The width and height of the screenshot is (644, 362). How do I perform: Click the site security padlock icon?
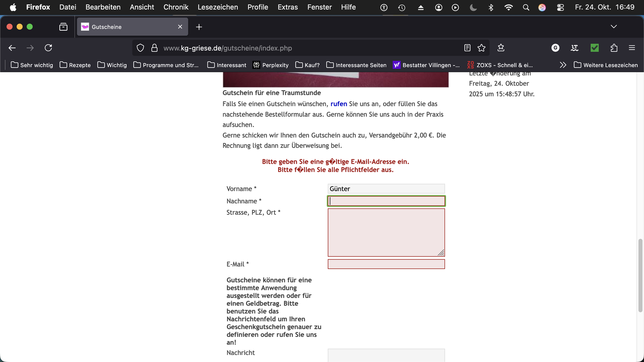(x=155, y=48)
